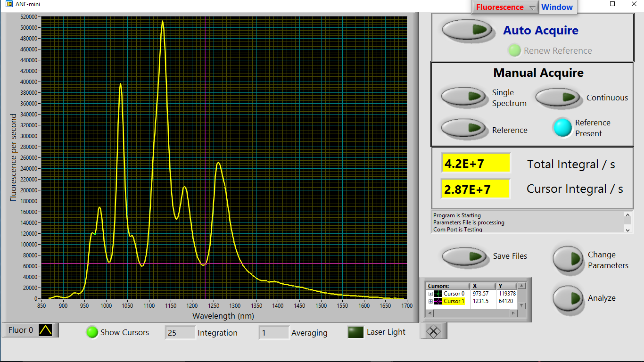Click the Cursors: column header

(448, 286)
